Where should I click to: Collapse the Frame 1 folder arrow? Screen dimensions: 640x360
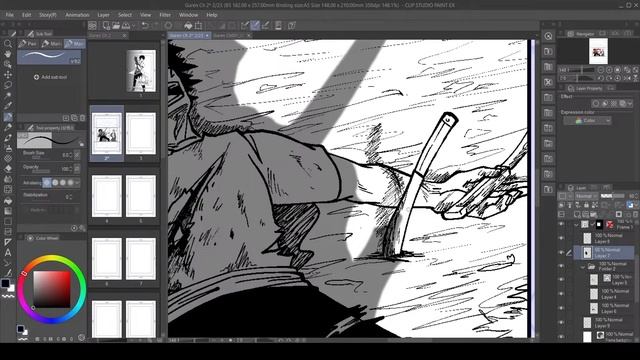576,224
